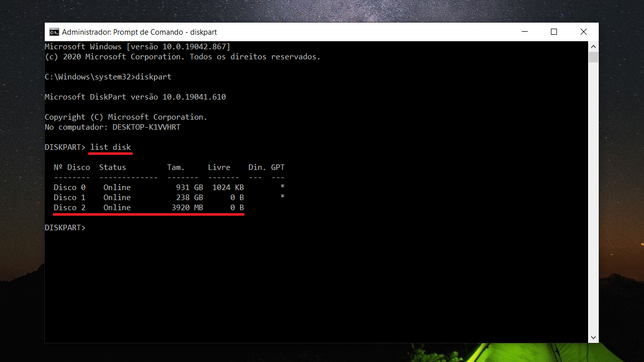Screen dimensions: 644x362
Task: Click the 'Status' column header
Action: (113, 167)
